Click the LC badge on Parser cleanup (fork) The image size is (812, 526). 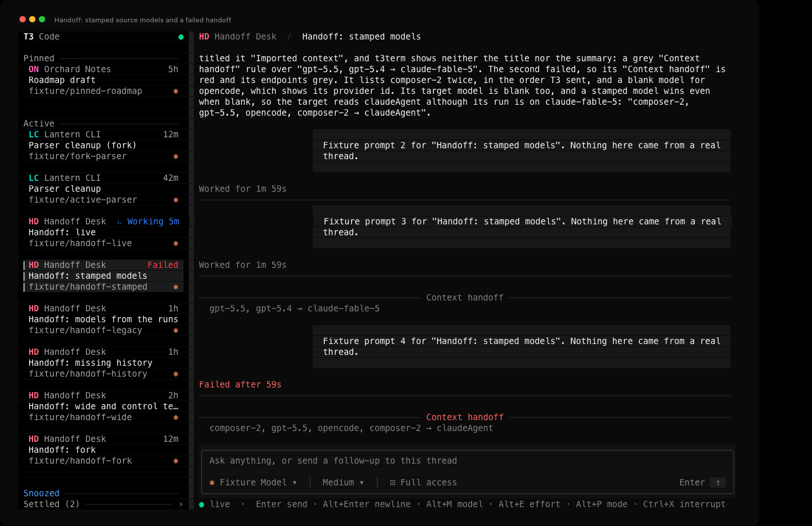pyautogui.click(x=34, y=135)
